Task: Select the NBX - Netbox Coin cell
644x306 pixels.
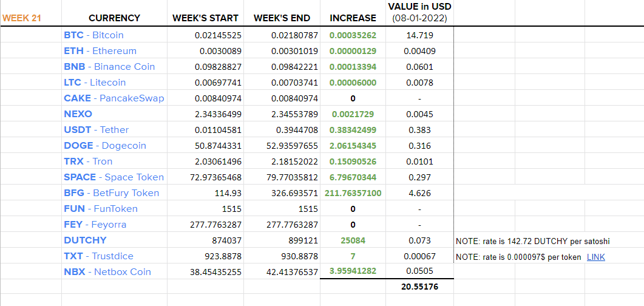Action: pyautogui.click(x=115, y=271)
